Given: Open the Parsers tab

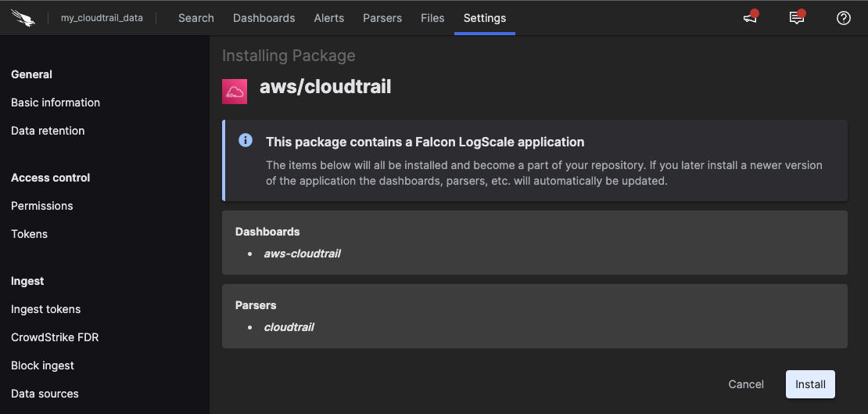Looking at the screenshot, I should 382,18.
